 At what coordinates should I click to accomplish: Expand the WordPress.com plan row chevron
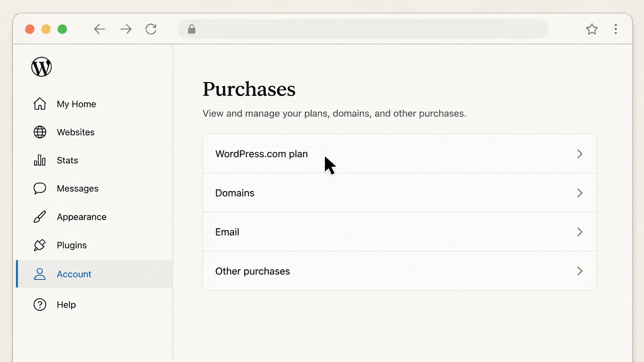pos(580,154)
